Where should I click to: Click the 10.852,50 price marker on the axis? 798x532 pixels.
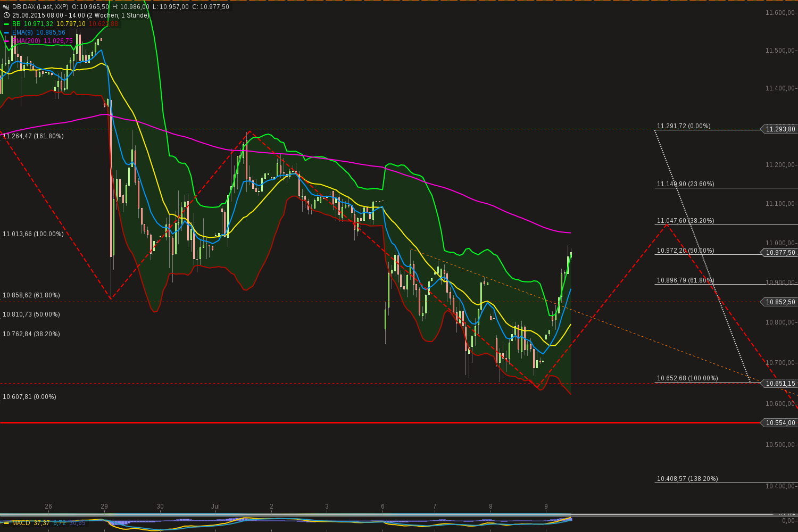pos(779,302)
